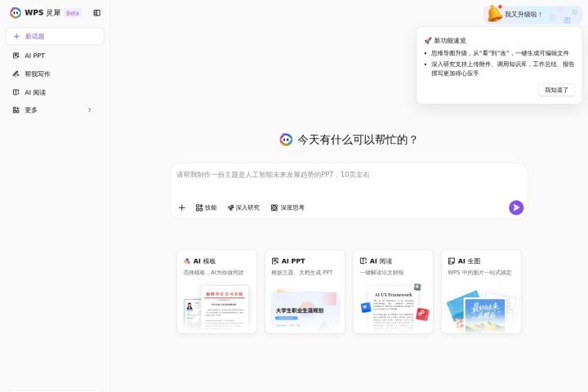Expand the 更多 chevron arrow
The width and height of the screenshot is (588, 392).
(90, 110)
